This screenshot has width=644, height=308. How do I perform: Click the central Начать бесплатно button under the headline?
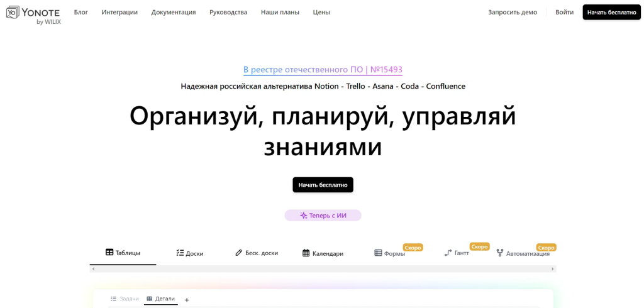tap(323, 185)
